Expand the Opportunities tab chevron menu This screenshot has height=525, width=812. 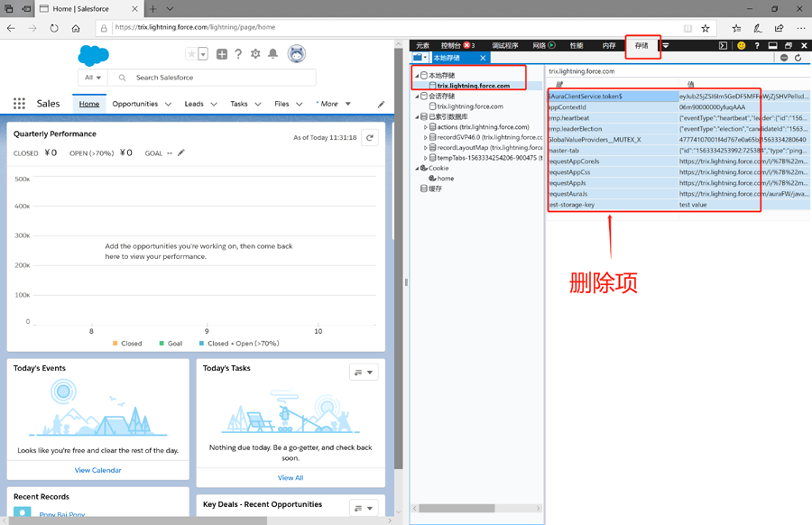(x=169, y=104)
